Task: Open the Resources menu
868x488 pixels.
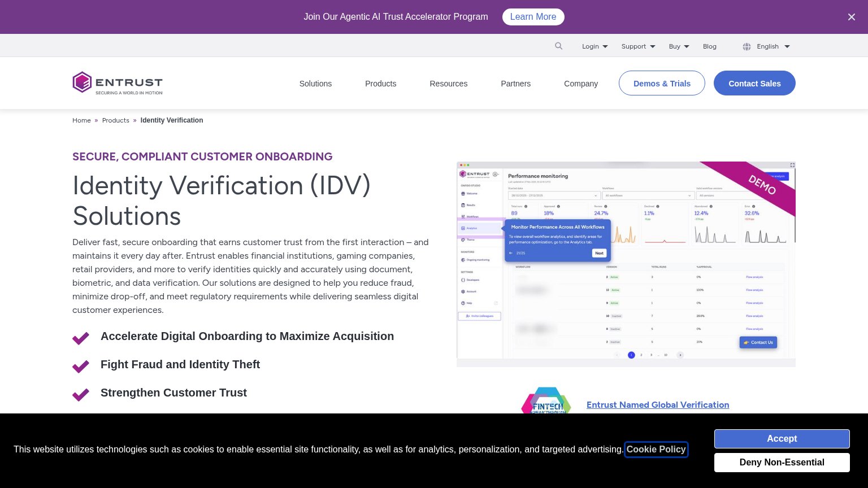Action: [448, 84]
